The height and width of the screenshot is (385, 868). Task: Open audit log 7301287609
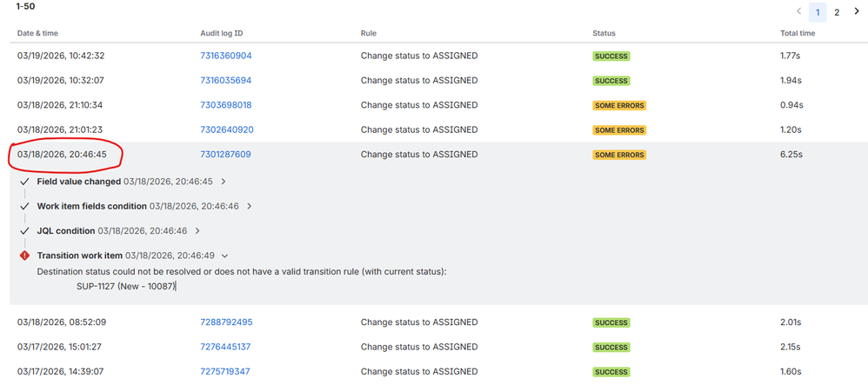225,155
